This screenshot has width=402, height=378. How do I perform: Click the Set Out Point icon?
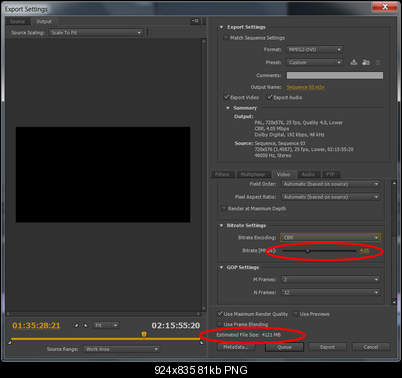tap(86, 325)
